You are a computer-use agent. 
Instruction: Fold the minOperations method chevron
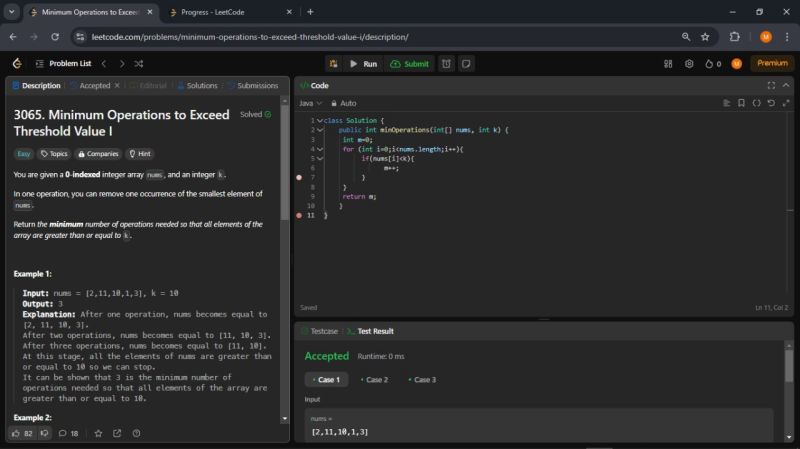tap(320, 130)
